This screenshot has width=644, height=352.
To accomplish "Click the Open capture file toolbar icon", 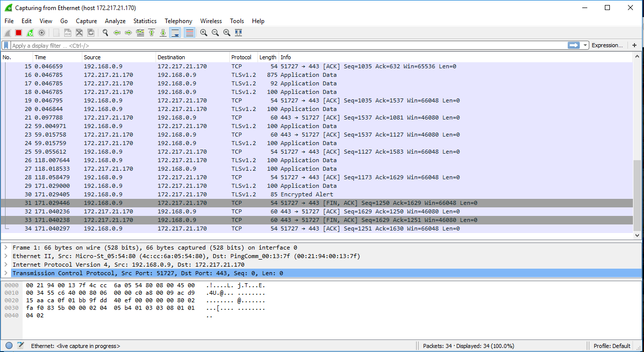I will pos(56,33).
